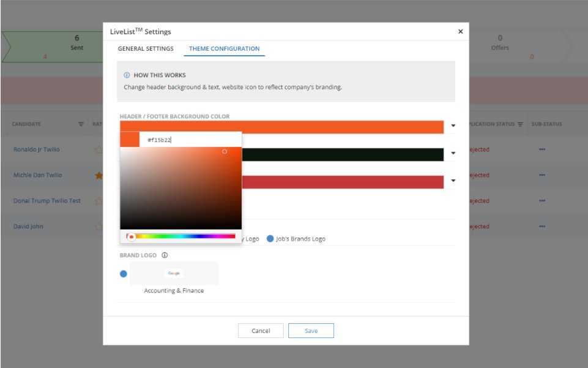Open candidate Ronaldo Jr Twilio
Image resolution: width=588 pixels, height=368 pixels.
[36, 149]
